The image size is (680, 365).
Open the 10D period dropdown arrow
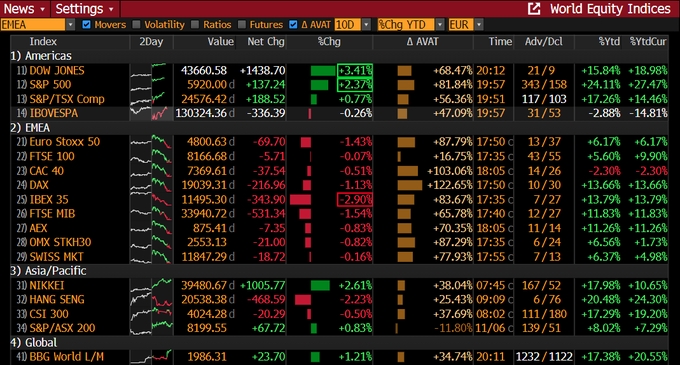366,25
